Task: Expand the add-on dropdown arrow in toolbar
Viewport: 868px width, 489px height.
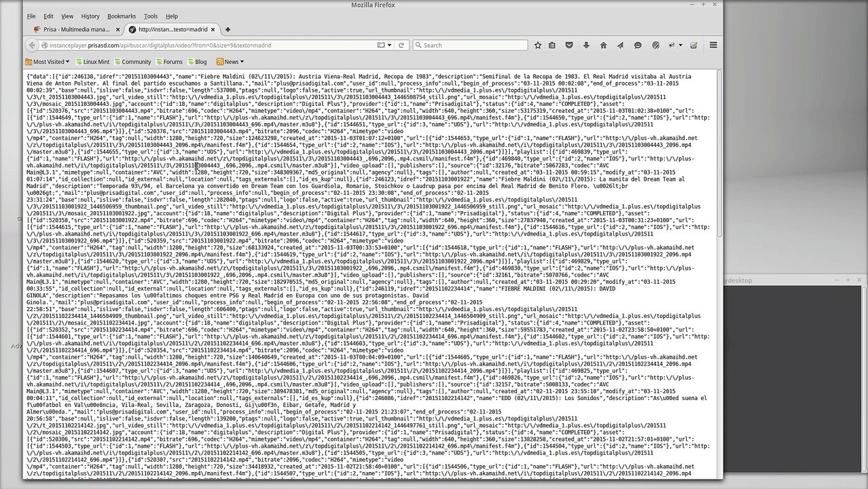Action: [679, 46]
